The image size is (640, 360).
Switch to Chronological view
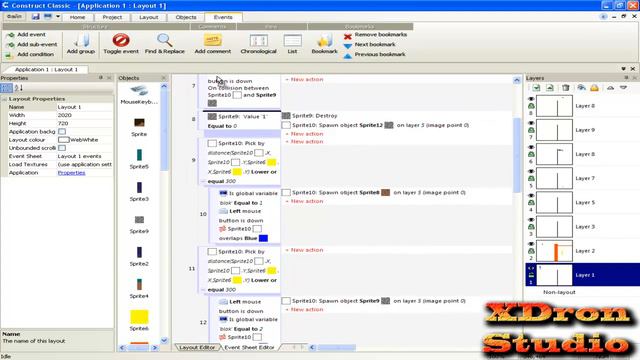258,44
